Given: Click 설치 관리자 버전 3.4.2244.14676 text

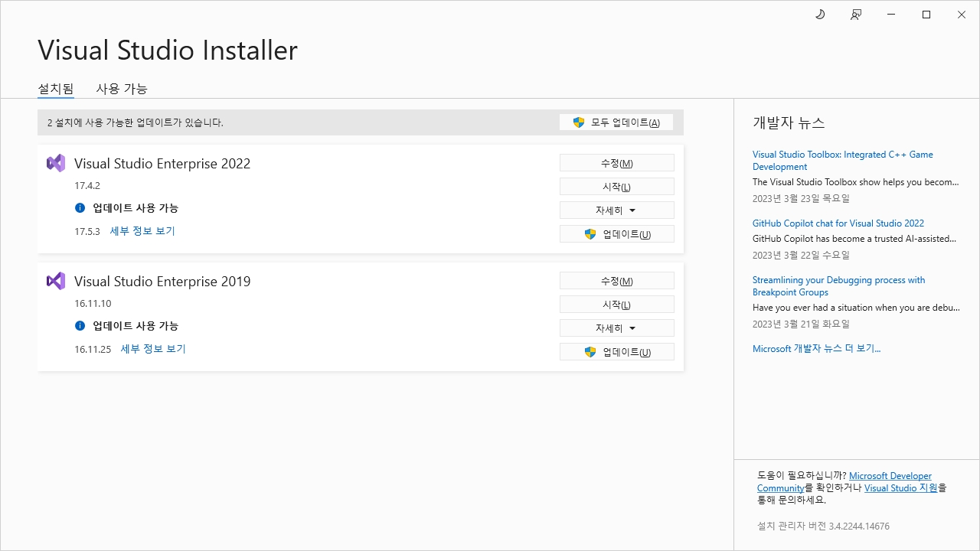Looking at the screenshot, I should coord(823,527).
